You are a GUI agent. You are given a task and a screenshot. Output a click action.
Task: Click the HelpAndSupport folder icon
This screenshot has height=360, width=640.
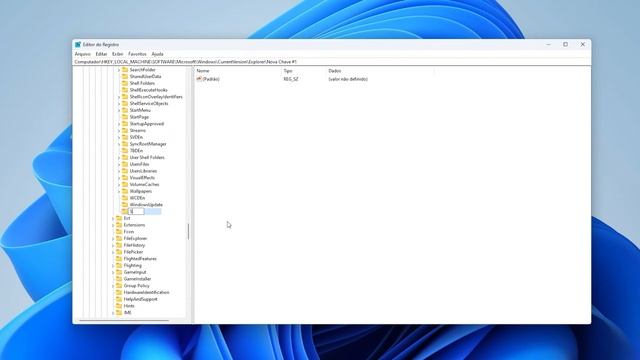pyautogui.click(x=119, y=299)
